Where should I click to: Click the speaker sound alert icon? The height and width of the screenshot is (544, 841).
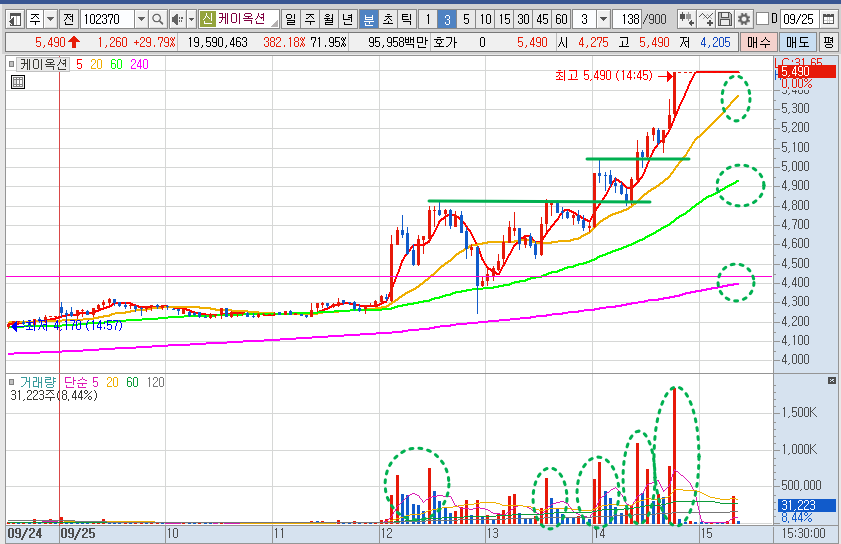tap(176, 20)
